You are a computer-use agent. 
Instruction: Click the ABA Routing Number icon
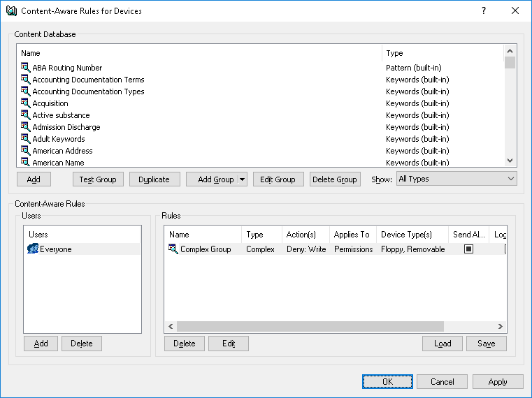[25, 68]
